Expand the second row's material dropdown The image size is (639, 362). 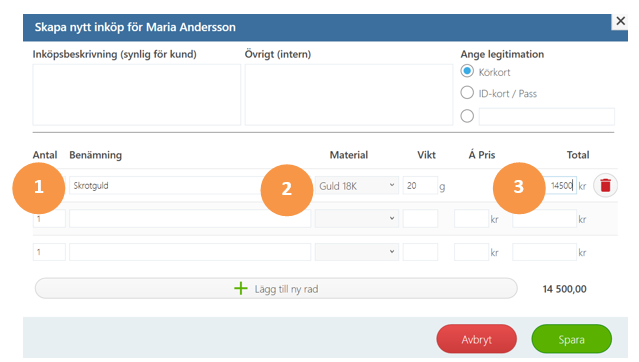[x=357, y=219]
